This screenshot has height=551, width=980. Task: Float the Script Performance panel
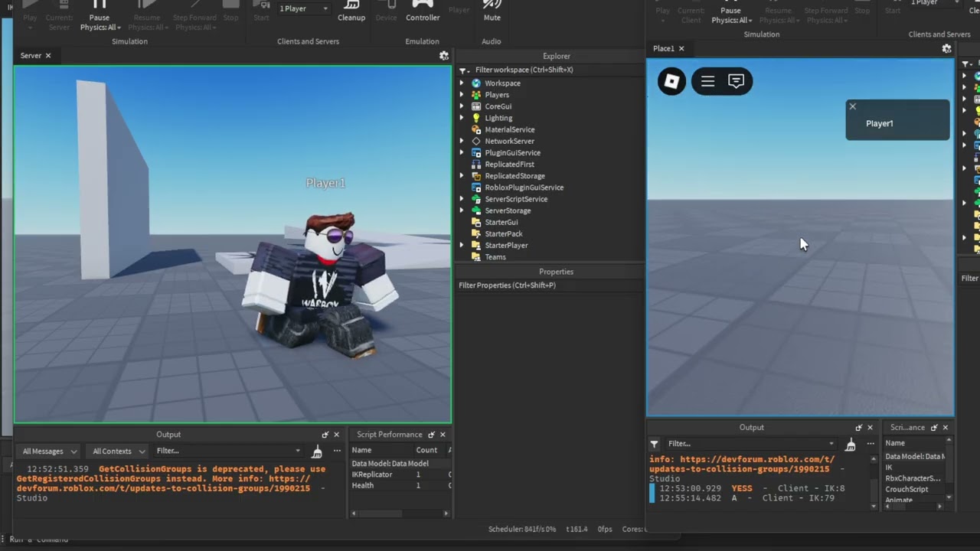coord(431,435)
